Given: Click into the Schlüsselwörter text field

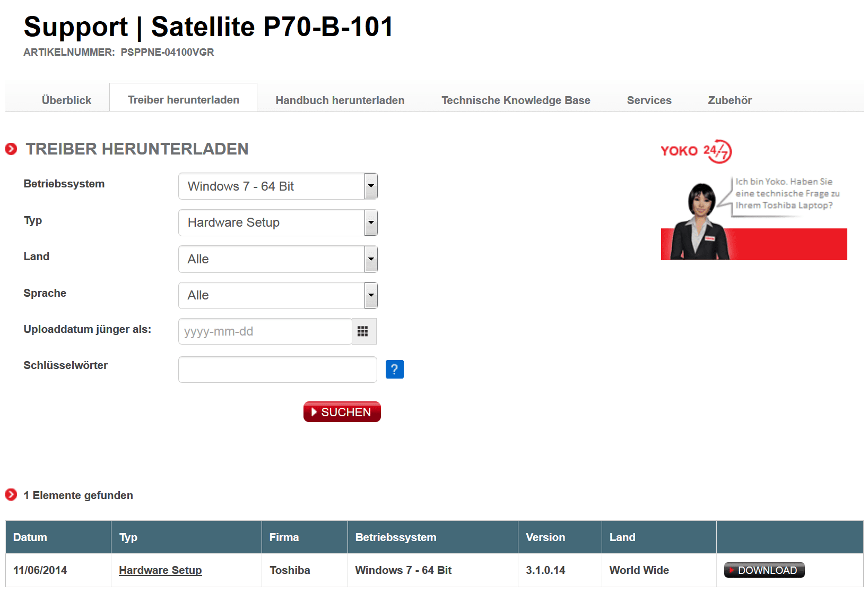Looking at the screenshot, I should (x=277, y=370).
